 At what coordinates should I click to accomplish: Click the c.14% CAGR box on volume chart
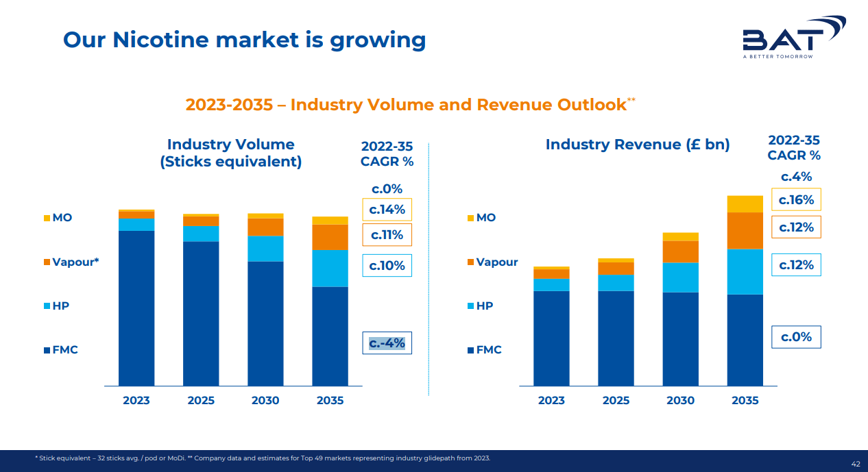tap(387, 210)
